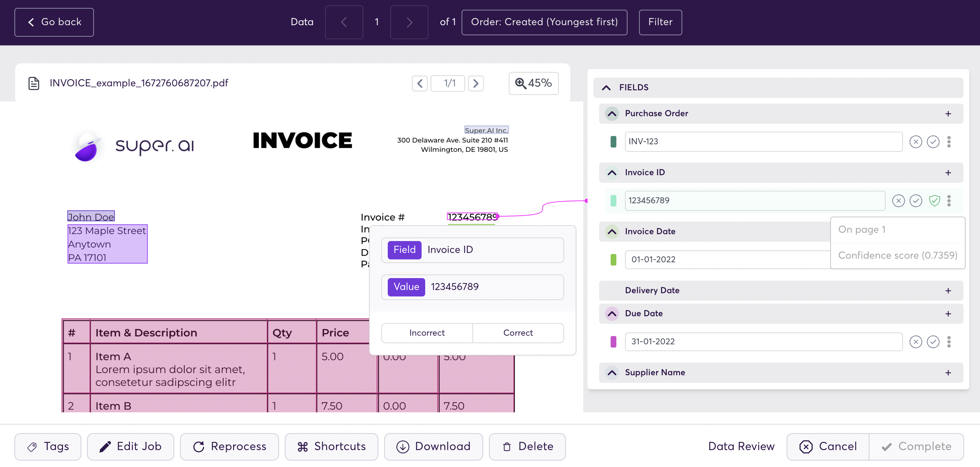Expand the Delivery Date header
980x467 pixels.
781,291
